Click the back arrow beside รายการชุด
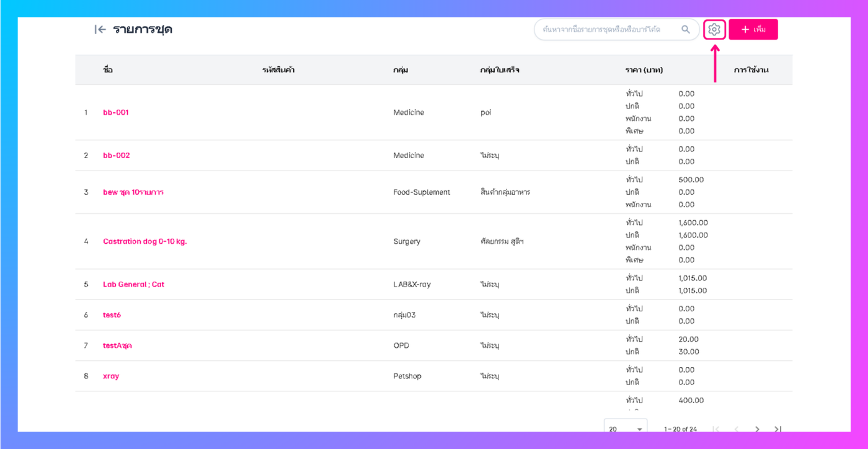The image size is (868, 449). coord(100,29)
